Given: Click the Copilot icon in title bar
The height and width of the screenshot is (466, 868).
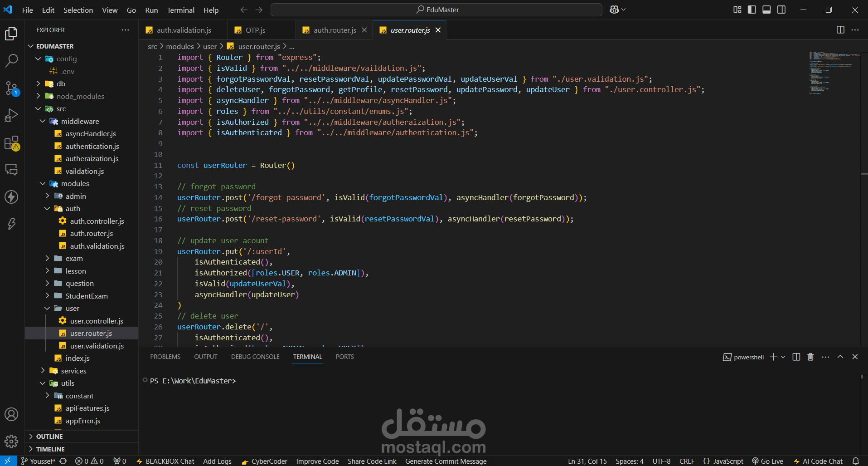Looking at the screenshot, I should (x=614, y=10).
